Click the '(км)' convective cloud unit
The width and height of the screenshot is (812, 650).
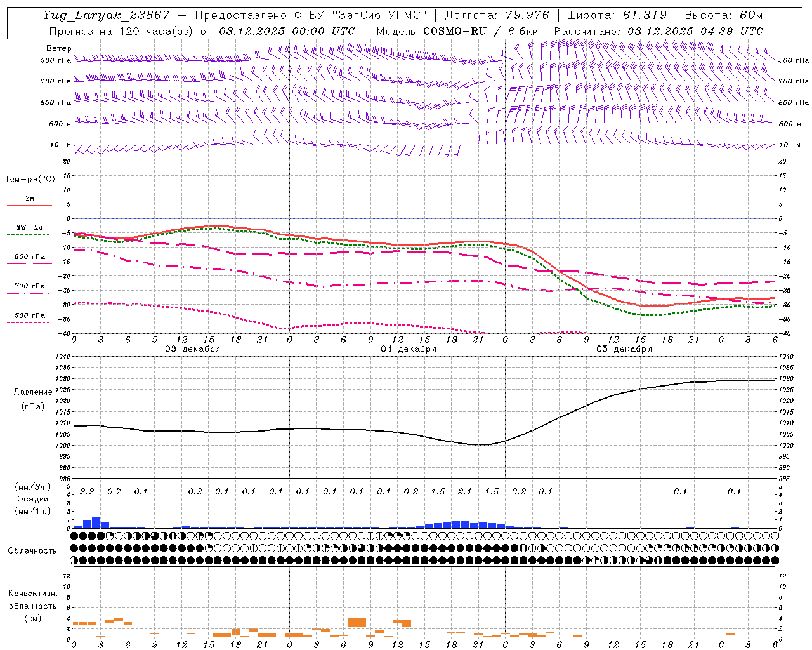pos(32,618)
